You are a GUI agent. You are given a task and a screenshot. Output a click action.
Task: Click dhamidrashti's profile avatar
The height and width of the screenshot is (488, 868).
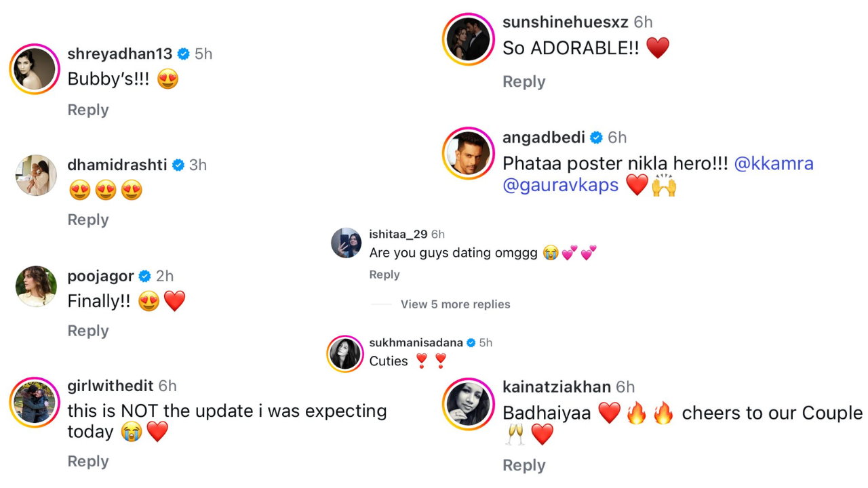[36, 175]
